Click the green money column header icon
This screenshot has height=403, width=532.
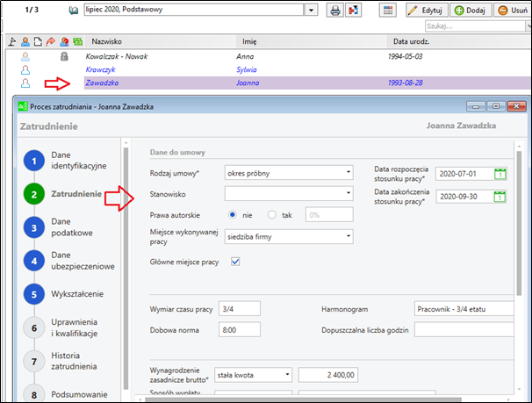point(78,42)
